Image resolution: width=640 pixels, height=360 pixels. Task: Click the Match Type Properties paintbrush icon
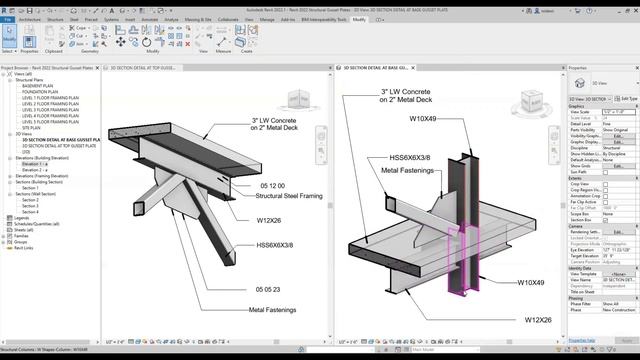tap(62, 44)
